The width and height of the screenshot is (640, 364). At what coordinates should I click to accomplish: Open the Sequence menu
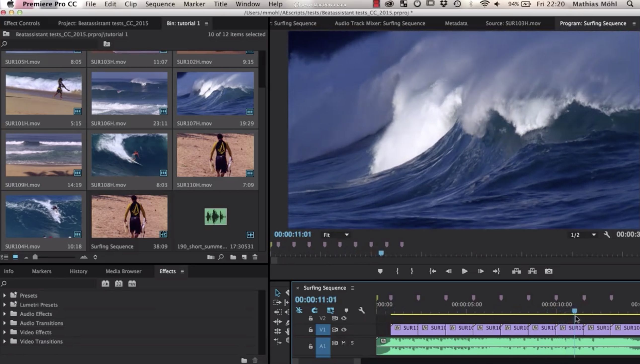[160, 4]
